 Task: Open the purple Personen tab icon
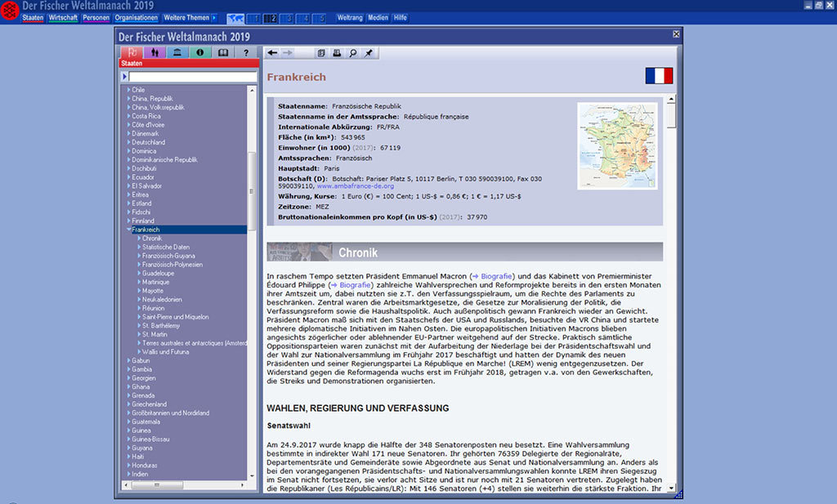[x=154, y=52]
